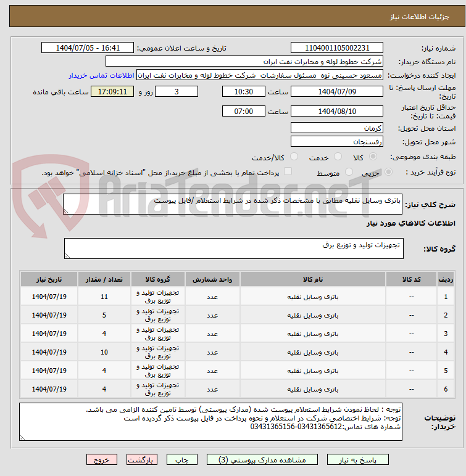The height and width of the screenshot is (476, 466).
Task: Click the گروه کالا textarea
Action: (x=234, y=248)
